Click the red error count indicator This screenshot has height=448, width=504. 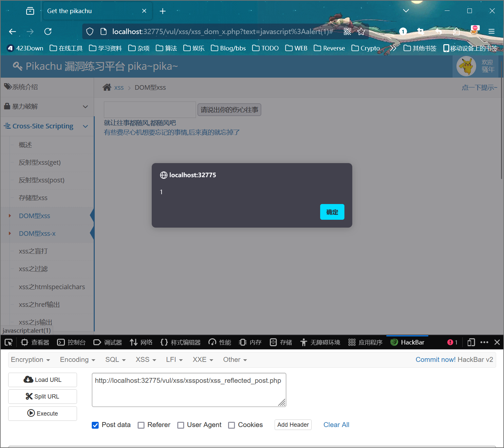(x=452, y=342)
